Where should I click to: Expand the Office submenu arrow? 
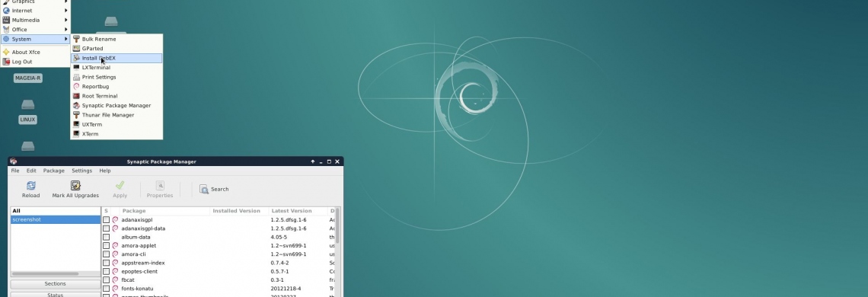(66, 30)
